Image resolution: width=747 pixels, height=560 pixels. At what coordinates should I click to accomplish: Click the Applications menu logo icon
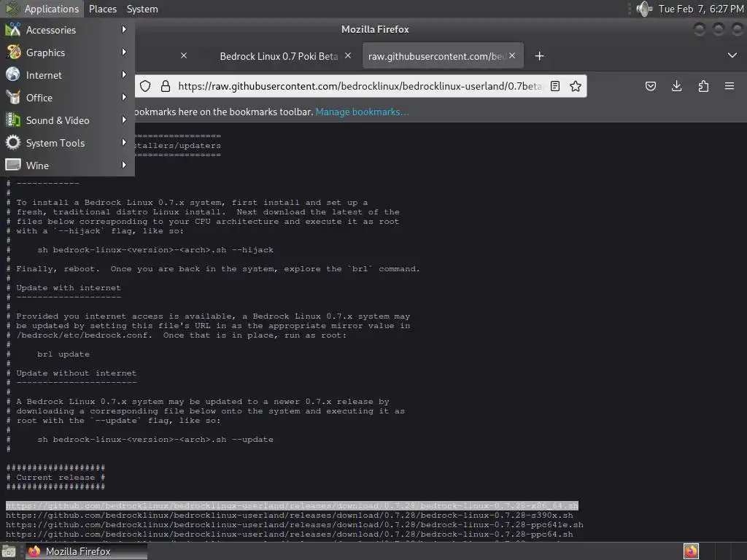point(12,9)
